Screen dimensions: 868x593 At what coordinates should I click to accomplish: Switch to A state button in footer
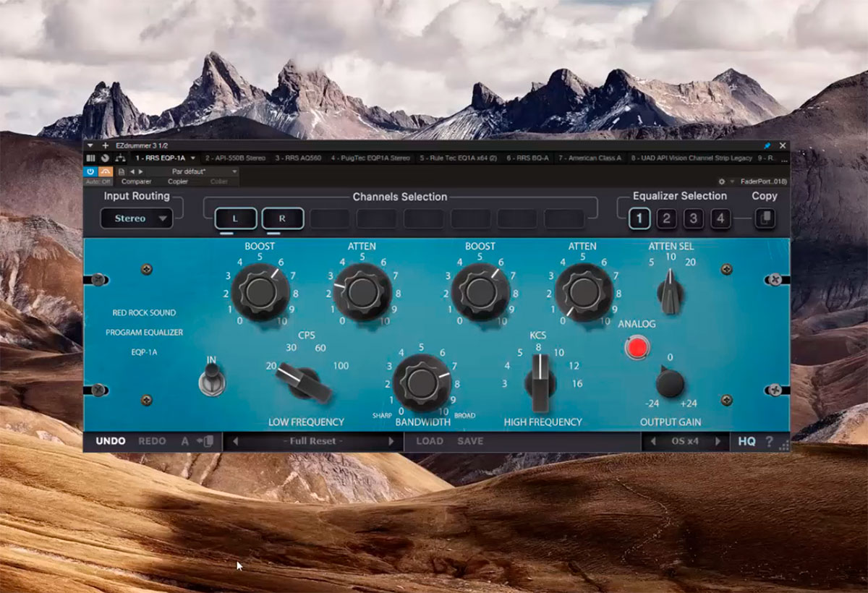[184, 441]
